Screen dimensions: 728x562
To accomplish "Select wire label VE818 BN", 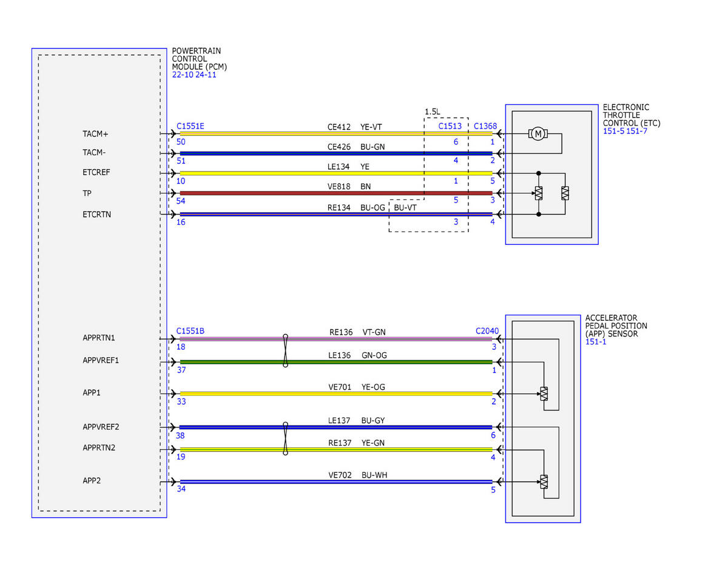I will pos(349,186).
